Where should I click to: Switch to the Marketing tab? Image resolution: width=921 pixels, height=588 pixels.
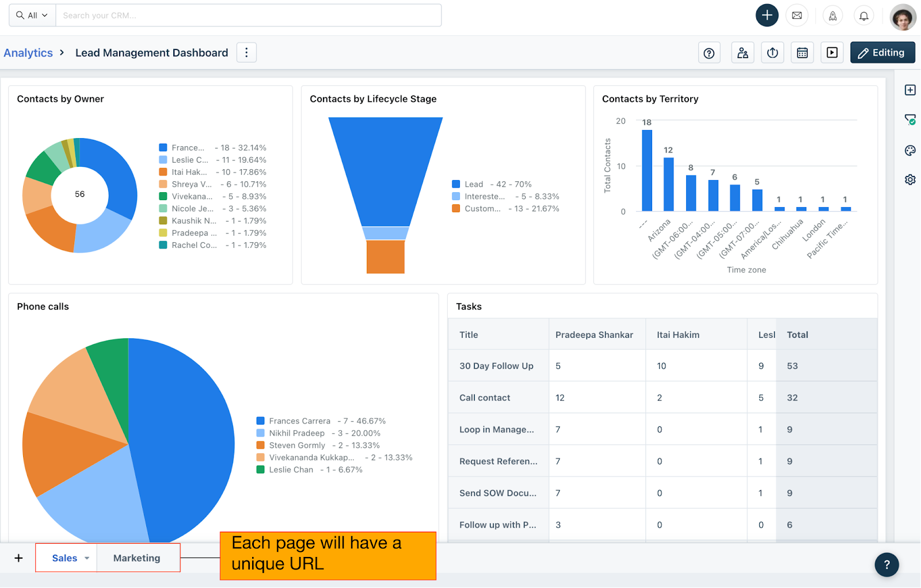click(136, 558)
